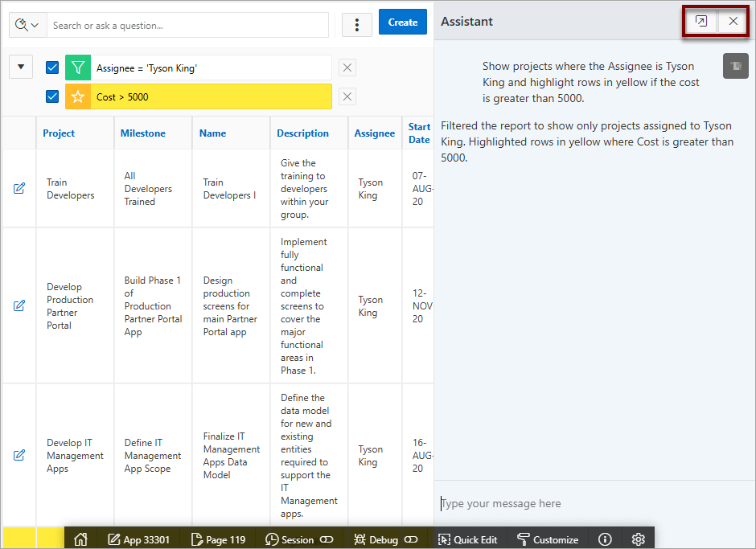Uncheck the Assignee = 'Tyson King' filter
Image resolution: width=756 pixels, height=549 pixels.
[52, 68]
